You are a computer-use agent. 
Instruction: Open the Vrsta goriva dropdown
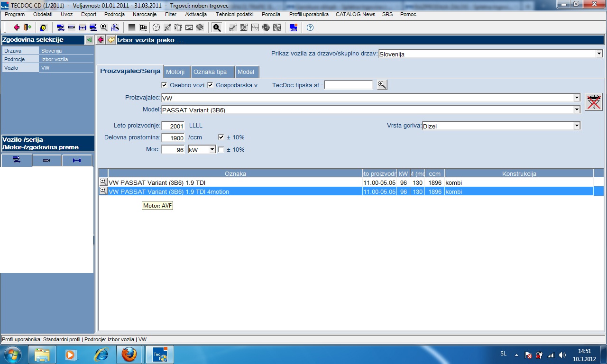click(x=577, y=126)
